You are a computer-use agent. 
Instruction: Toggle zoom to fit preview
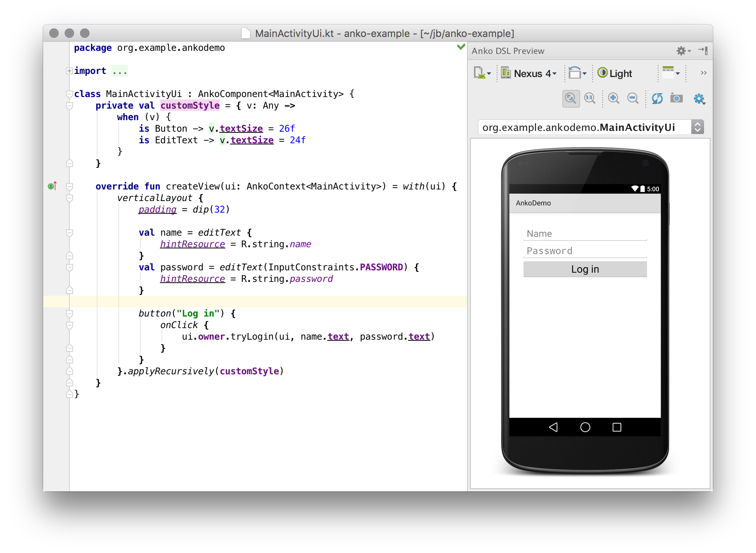point(571,99)
